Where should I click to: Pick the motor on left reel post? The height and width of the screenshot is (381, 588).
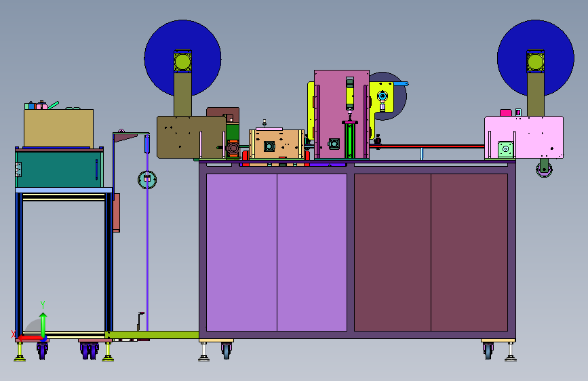(182, 62)
